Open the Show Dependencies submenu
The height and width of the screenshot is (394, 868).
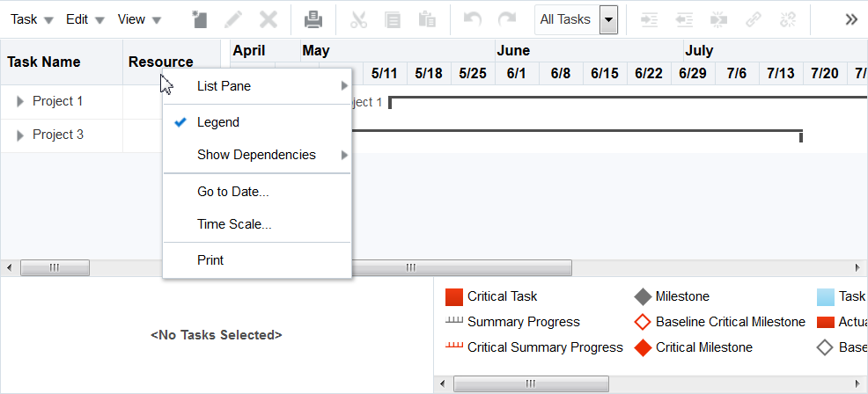(257, 155)
